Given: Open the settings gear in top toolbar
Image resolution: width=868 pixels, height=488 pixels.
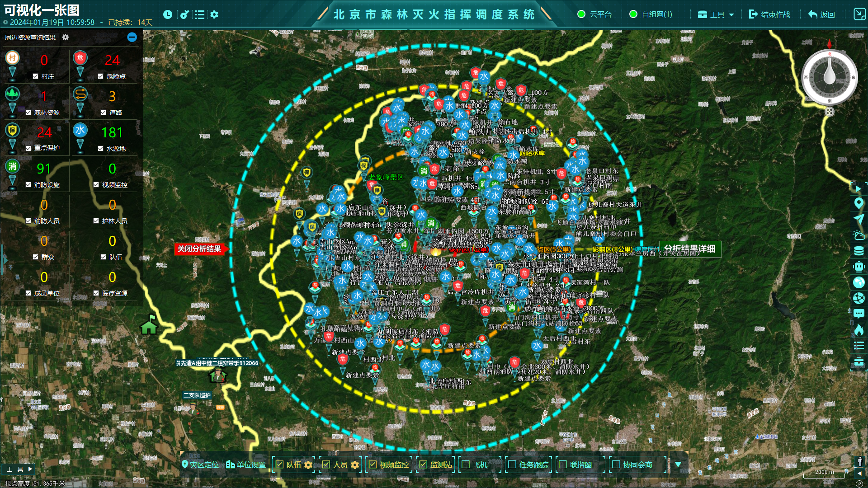Looking at the screenshot, I should 214,14.
